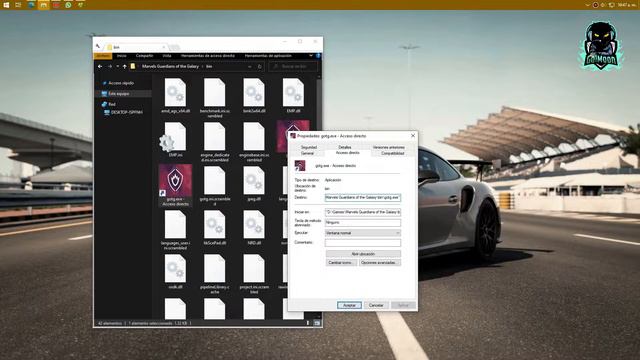
Task: Click Aceptar in the Properties dialog
Action: coord(349,305)
